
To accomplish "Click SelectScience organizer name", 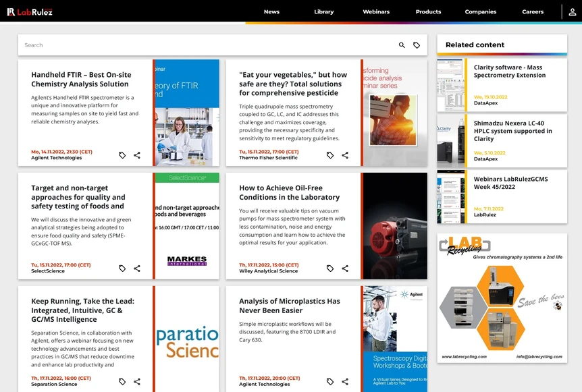I will 48,271.
